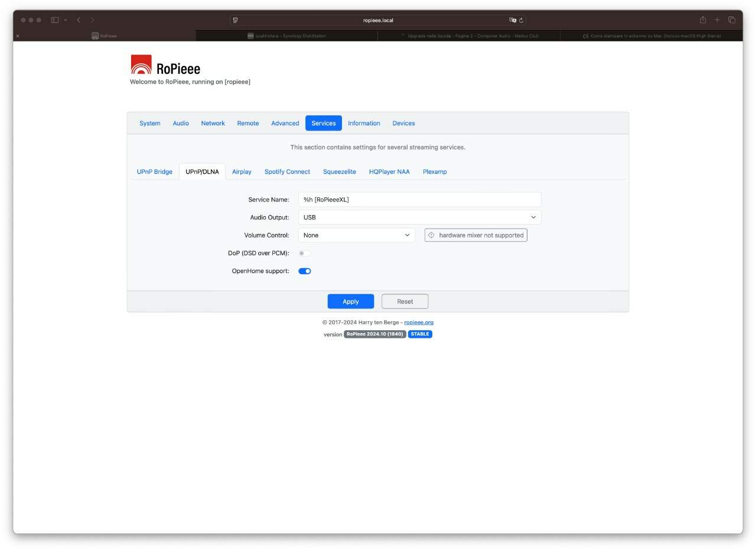The width and height of the screenshot is (756, 550).
Task: Switch to the macOS High Sierra browser tab
Action: coord(651,36)
